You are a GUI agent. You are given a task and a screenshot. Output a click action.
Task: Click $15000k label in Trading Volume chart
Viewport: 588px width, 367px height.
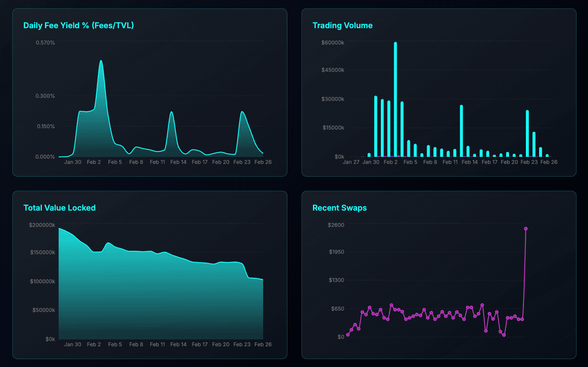333,128
